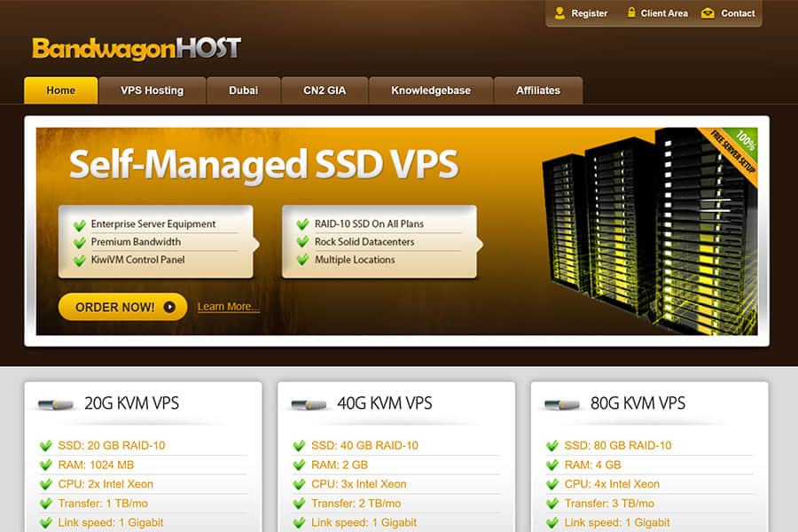Click the 80G KVM VPS heading
The width and height of the screenshot is (798, 532).
tap(638, 403)
